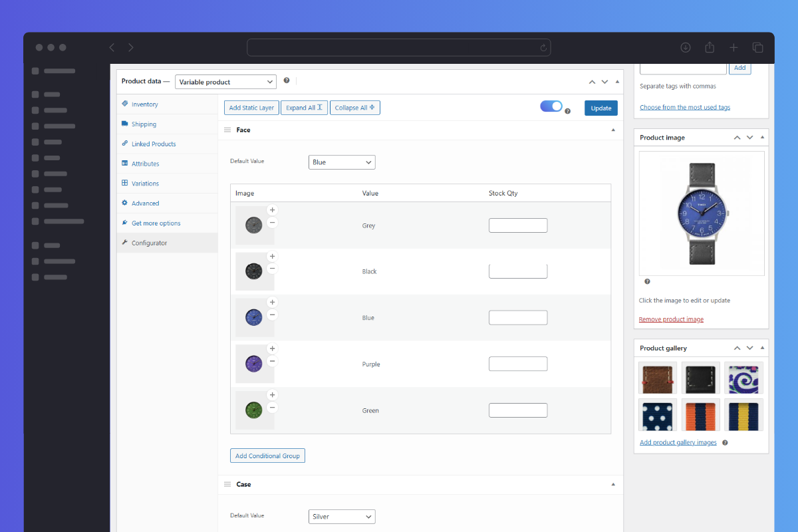Click the minus icon beside Black image

point(272,269)
